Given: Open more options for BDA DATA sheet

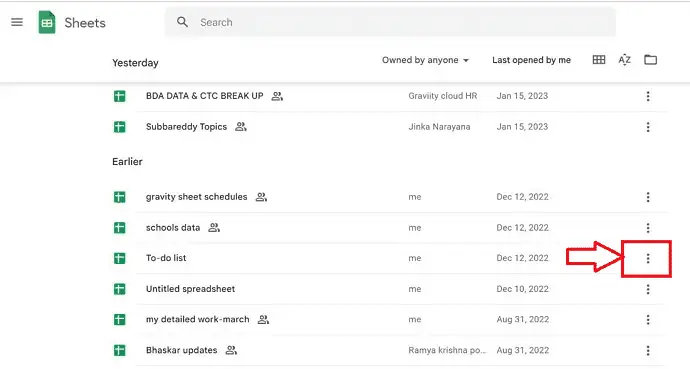Looking at the screenshot, I should click(x=648, y=96).
